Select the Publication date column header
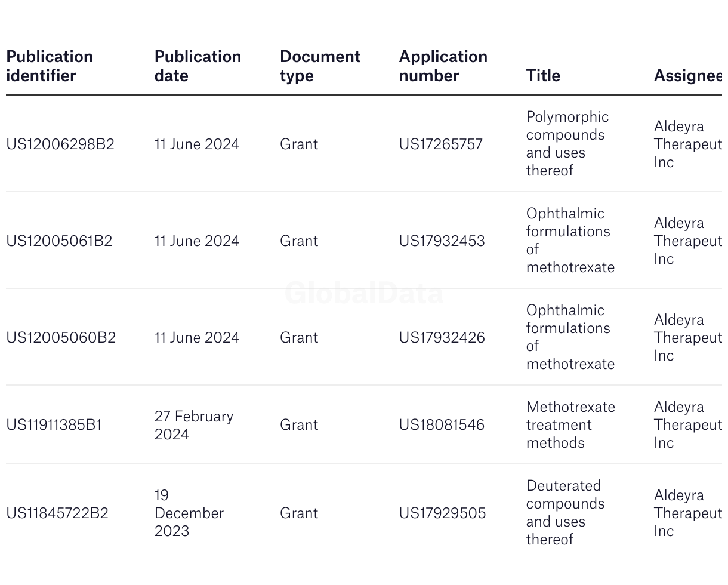The width and height of the screenshot is (728, 585). (198, 66)
